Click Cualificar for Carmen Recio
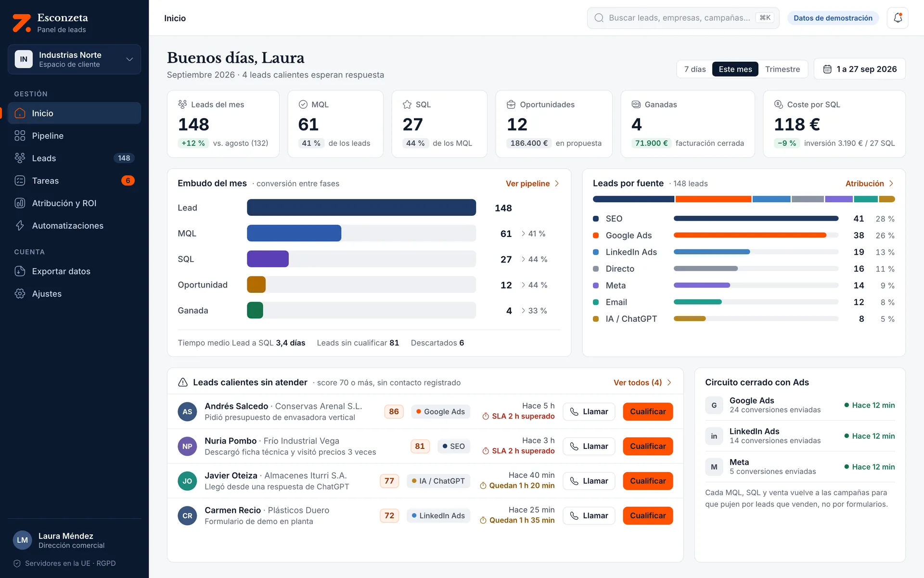The image size is (924, 578). click(x=648, y=516)
